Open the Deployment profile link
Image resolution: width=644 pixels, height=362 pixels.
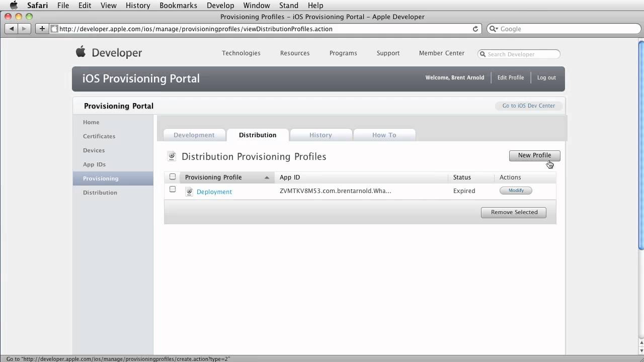214,192
